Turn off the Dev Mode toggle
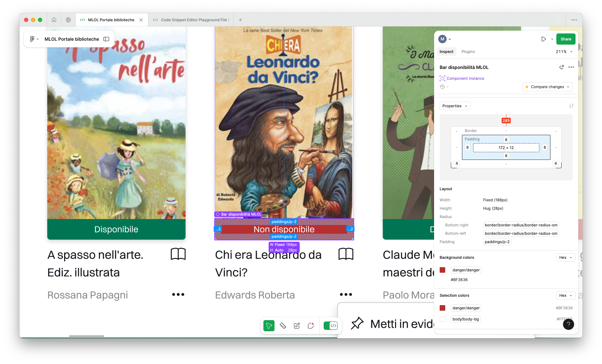 [x=330, y=326]
